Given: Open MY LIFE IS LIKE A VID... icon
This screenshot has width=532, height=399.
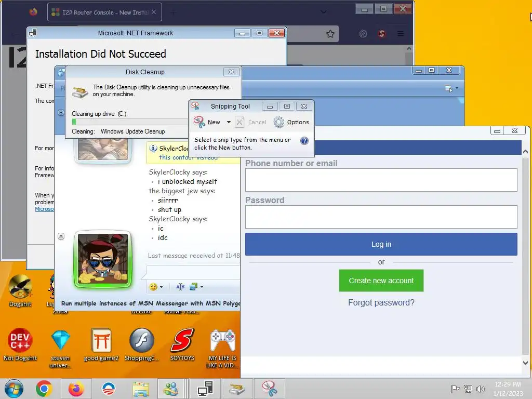Looking at the screenshot, I should 222,348.
